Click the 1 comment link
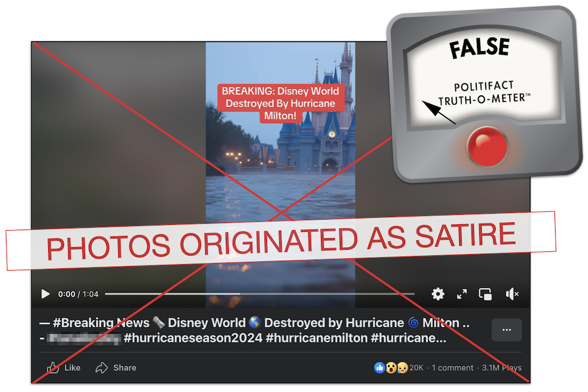Image resolution: width=588 pixels, height=392 pixels. point(452,367)
